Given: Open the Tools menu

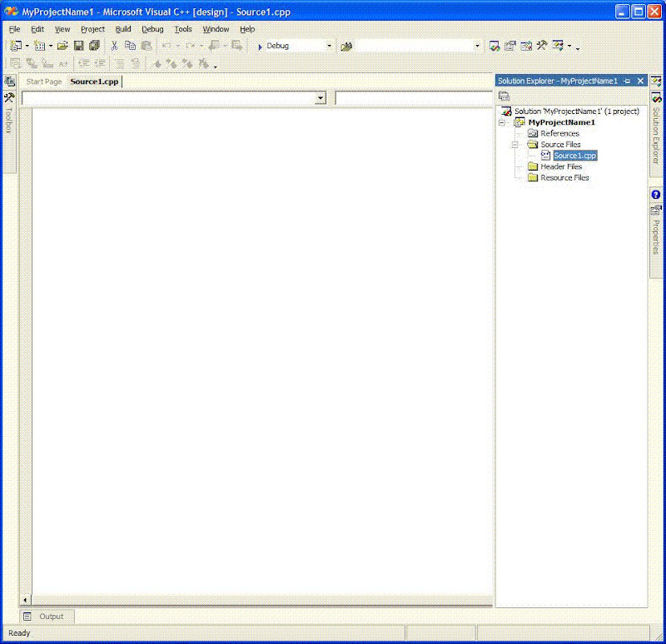Looking at the screenshot, I should coord(183,29).
